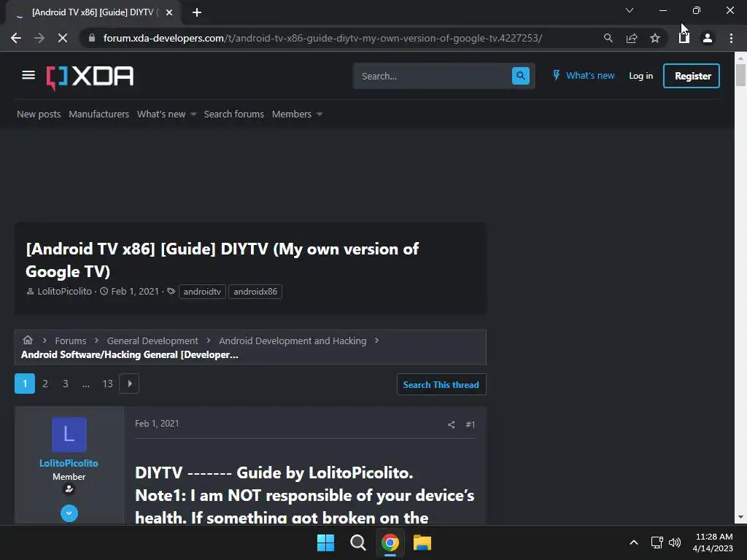
Task: Click thread author LolitoPicolito under title
Action: pos(64,292)
